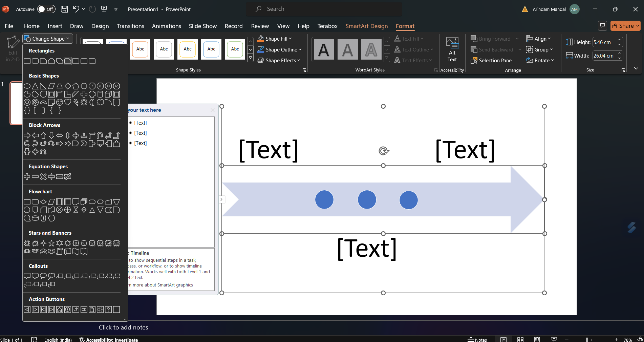Screen dimensions: 644x342
Task: Select the Oval speech bubble callout
Action: click(43, 276)
